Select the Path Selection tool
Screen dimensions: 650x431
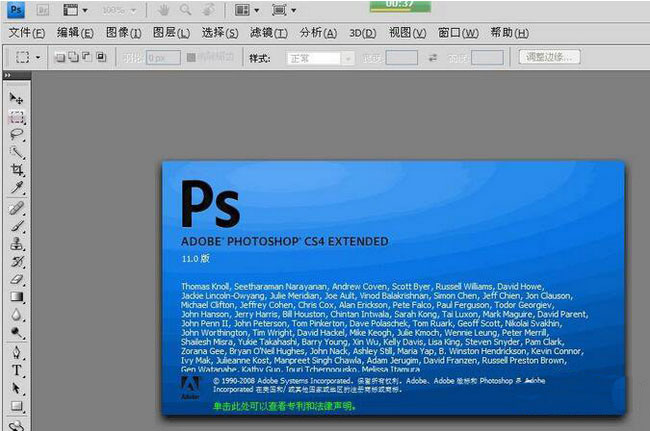tap(17, 388)
